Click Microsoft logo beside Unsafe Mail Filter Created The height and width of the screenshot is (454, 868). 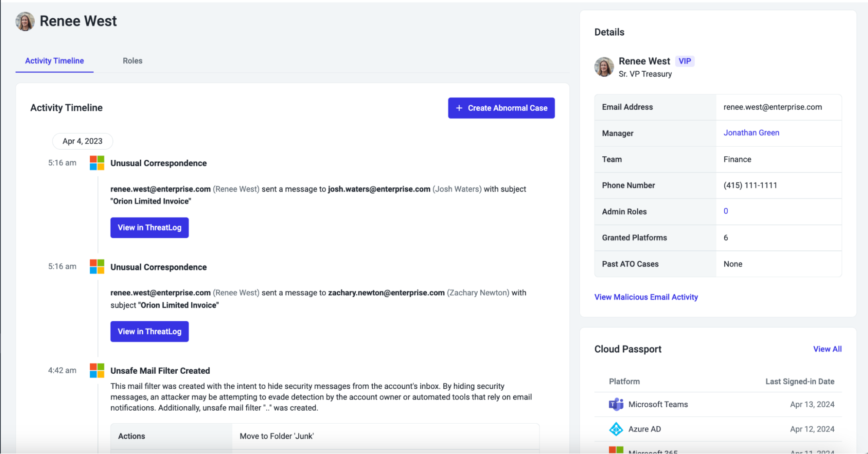point(97,371)
